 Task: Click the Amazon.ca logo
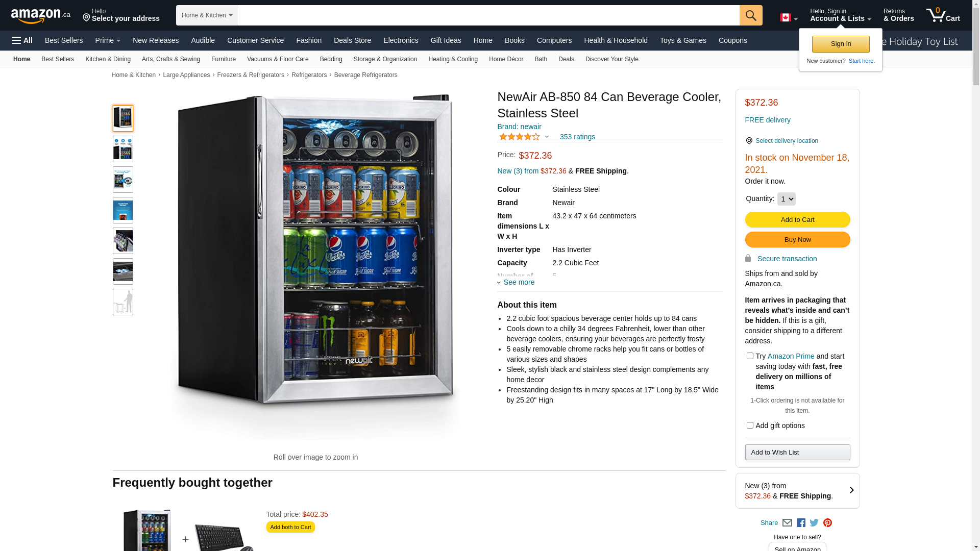pyautogui.click(x=41, y=16)
